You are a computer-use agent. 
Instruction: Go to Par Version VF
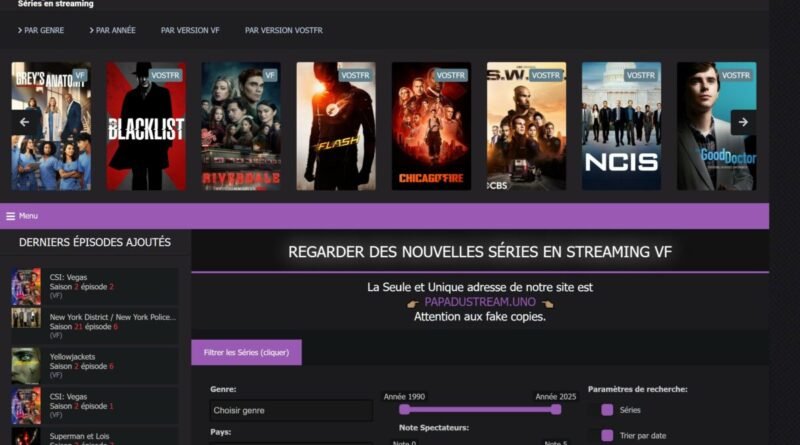point(190,31)
